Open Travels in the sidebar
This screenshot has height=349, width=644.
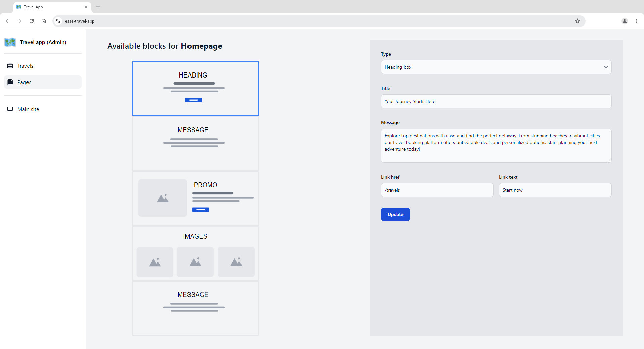click(x=25, y=66)
